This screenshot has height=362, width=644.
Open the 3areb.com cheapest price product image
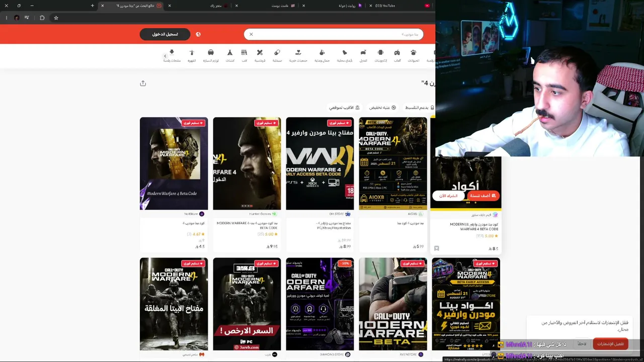(247, 304)
